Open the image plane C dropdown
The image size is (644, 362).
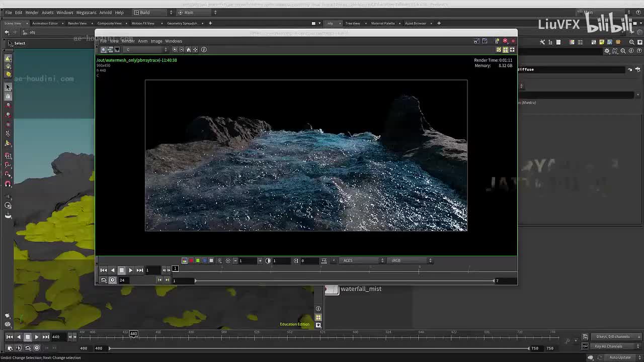[146, 49]
